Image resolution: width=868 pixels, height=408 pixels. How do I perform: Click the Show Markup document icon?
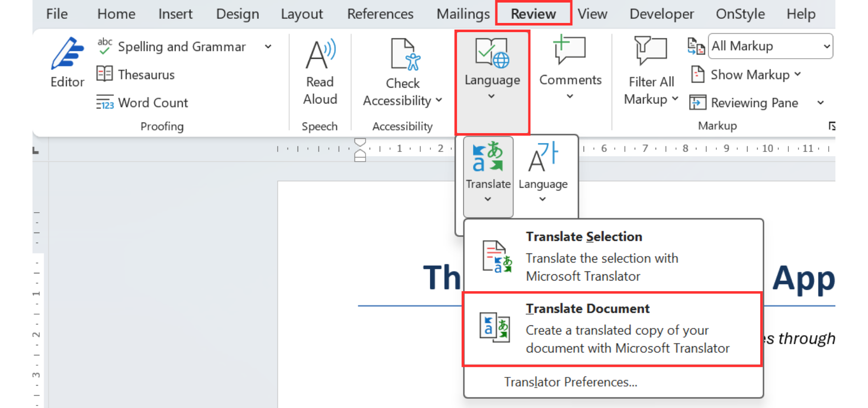697,74
